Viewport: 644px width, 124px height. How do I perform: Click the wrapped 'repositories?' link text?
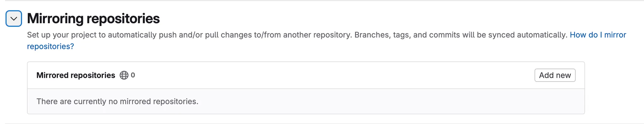[50, 46]
